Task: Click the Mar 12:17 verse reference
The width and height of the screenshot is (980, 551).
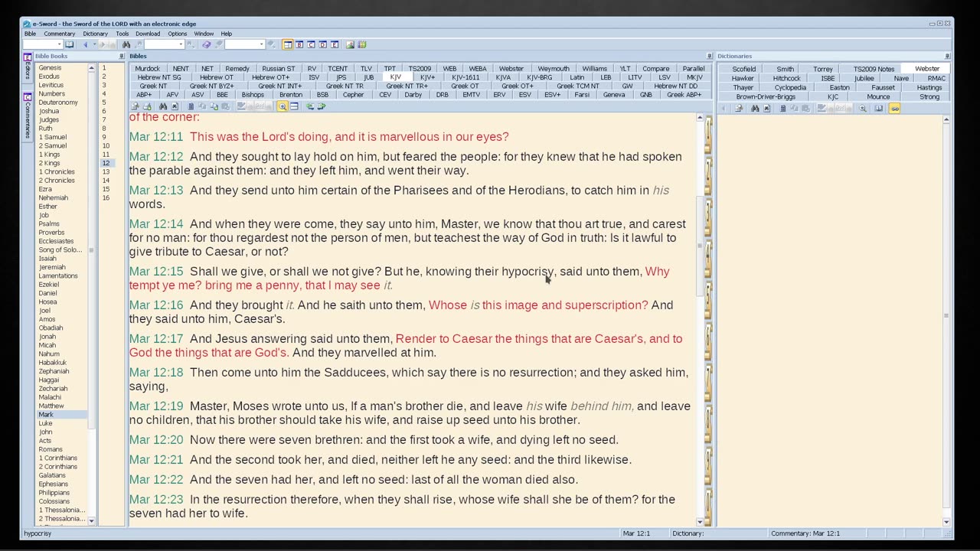Action: (x=156, y=338)
